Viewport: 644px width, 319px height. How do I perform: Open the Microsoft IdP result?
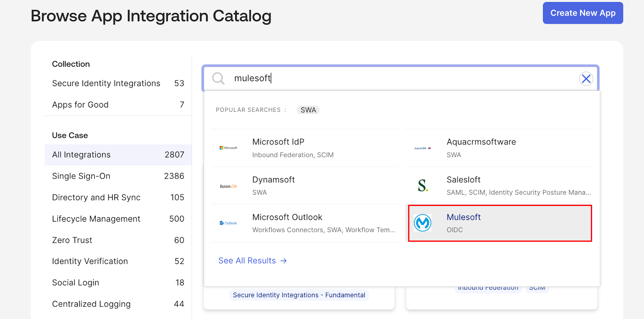305,148
